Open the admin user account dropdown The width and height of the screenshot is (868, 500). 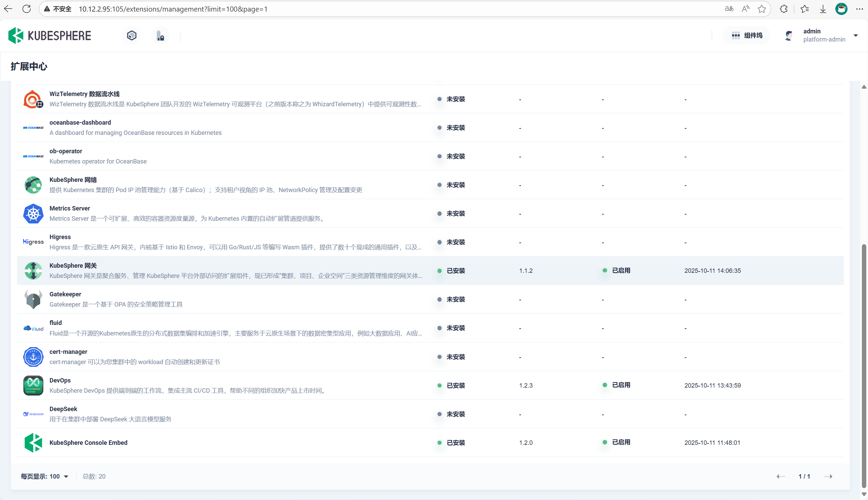tap(855, 35)
